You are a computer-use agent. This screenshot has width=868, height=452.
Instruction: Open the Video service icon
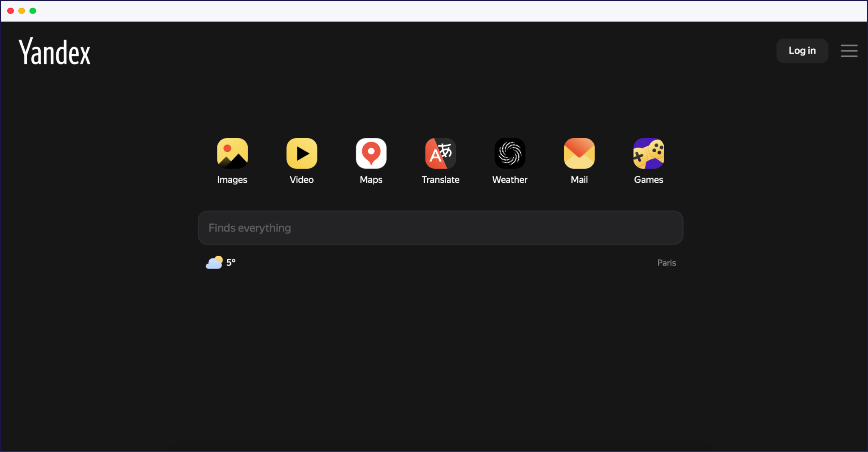pos(301,153)
